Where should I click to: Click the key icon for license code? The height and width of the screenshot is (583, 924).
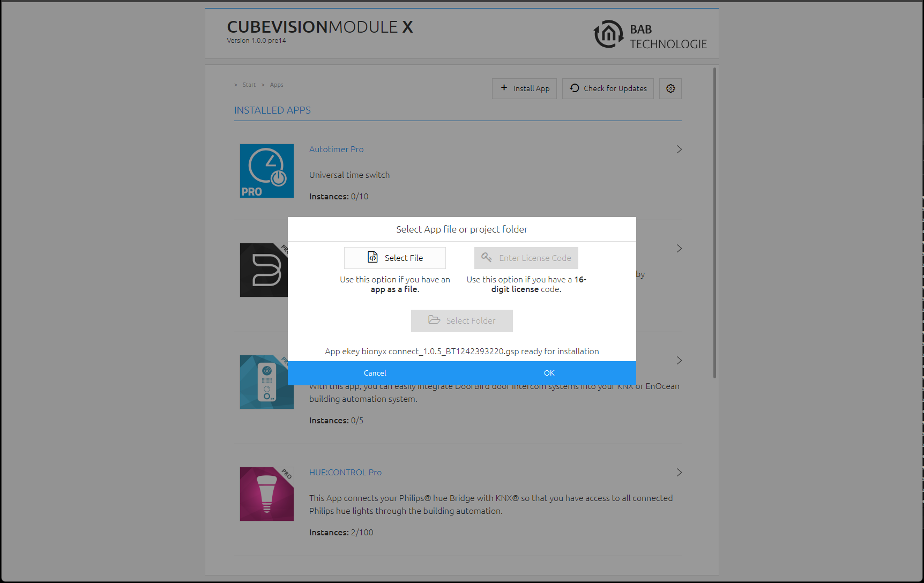[x=487, y=257]
